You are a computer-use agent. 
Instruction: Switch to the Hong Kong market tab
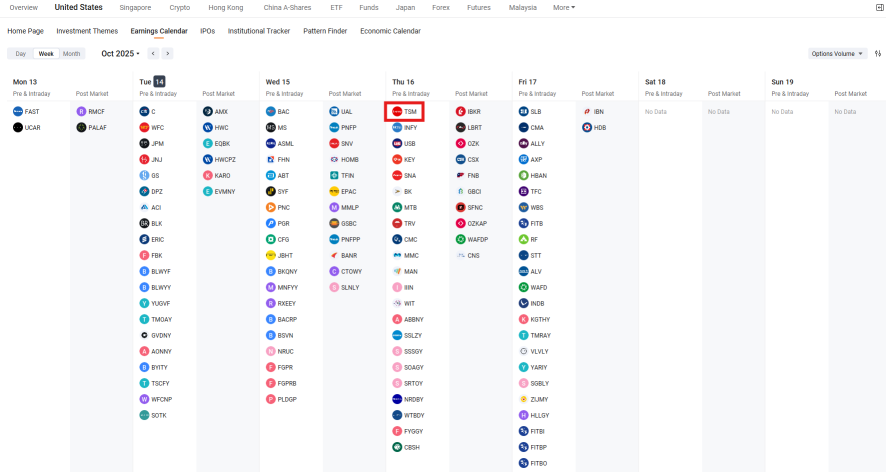(x=225, y=7)
